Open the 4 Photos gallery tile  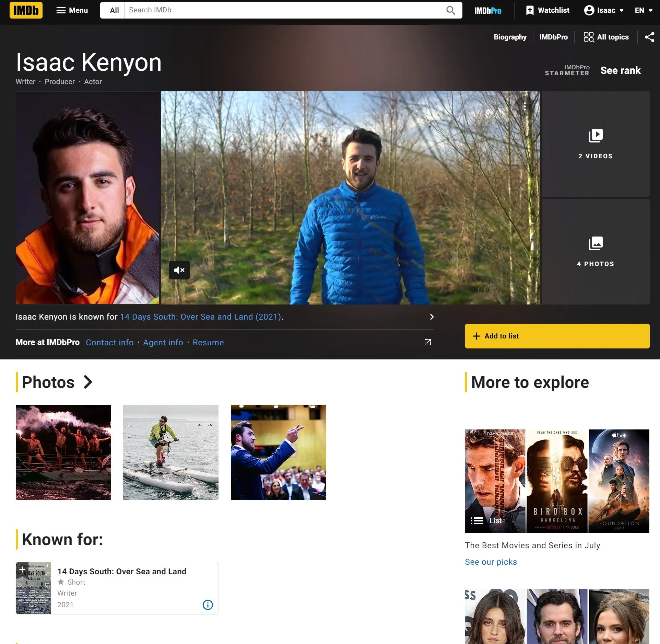click(x=595, y=252)
